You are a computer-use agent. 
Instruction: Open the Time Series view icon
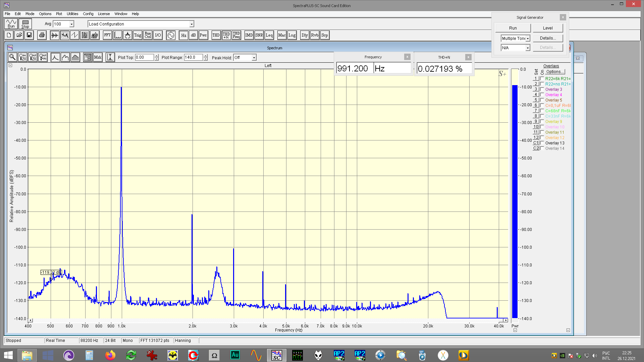coord(55,35)
